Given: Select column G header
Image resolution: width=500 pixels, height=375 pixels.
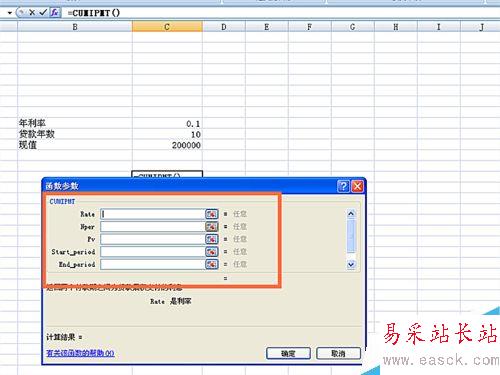Looking at the screenshot, I should point(353,27).
